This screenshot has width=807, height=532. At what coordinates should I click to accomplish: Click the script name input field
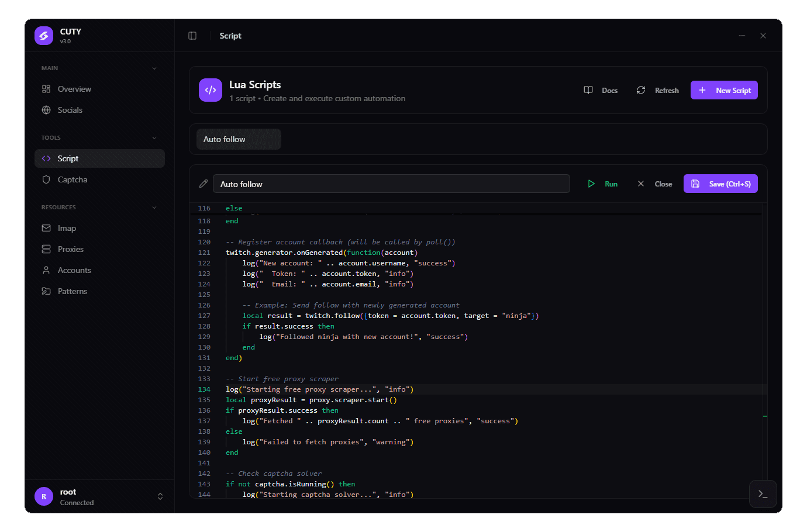click(391, 183)
